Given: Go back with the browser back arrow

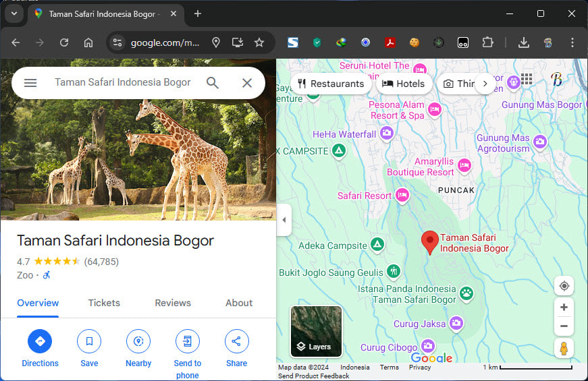Looking at the screenshot, I should click(x=16, y=42).
